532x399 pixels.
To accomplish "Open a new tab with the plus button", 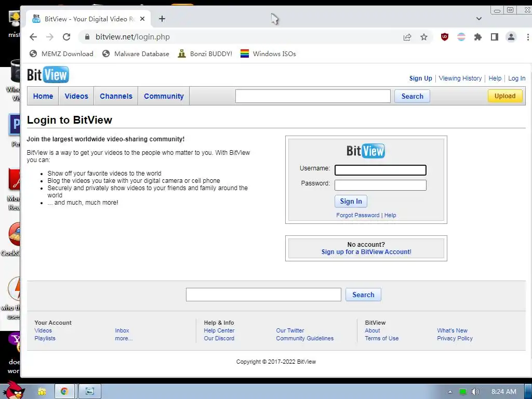I will click(x=162, y=19).
